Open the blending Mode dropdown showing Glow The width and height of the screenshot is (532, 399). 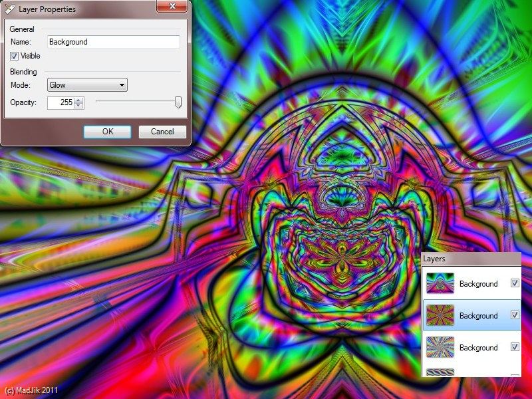87,85
